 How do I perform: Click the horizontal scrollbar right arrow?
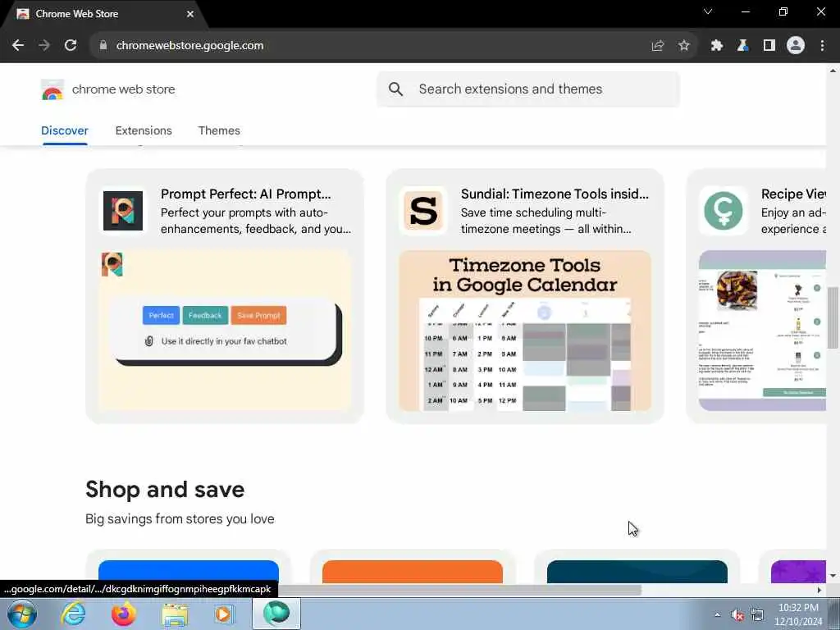(x=819, y=590)
